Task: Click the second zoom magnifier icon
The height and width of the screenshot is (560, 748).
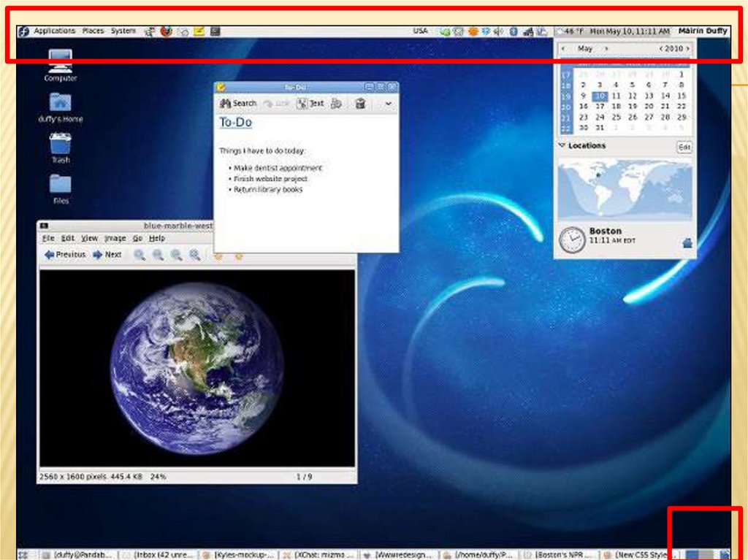Action: pyautogui.click(x=158, y=256)
